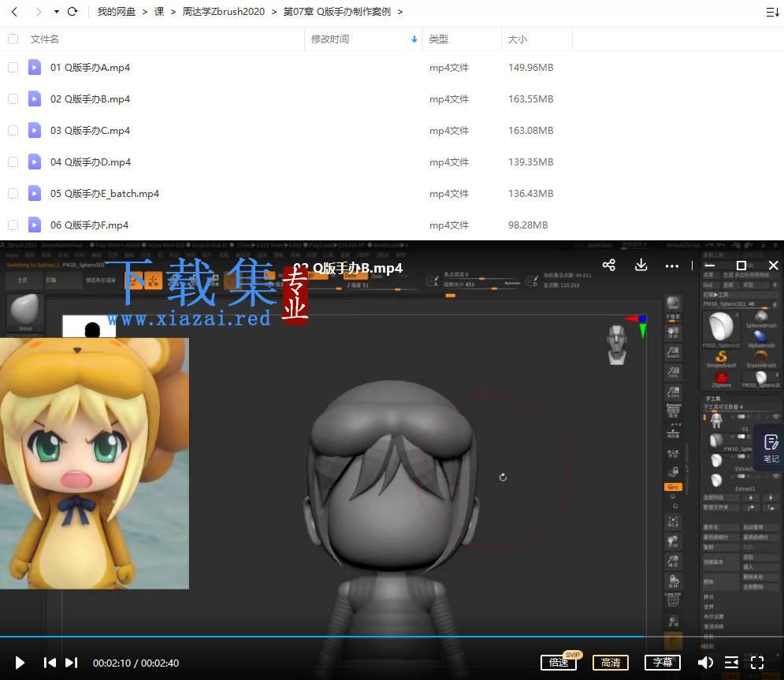Click the 139.35MB size value
The image size is (784, 680).
click(x=530, y=162)
